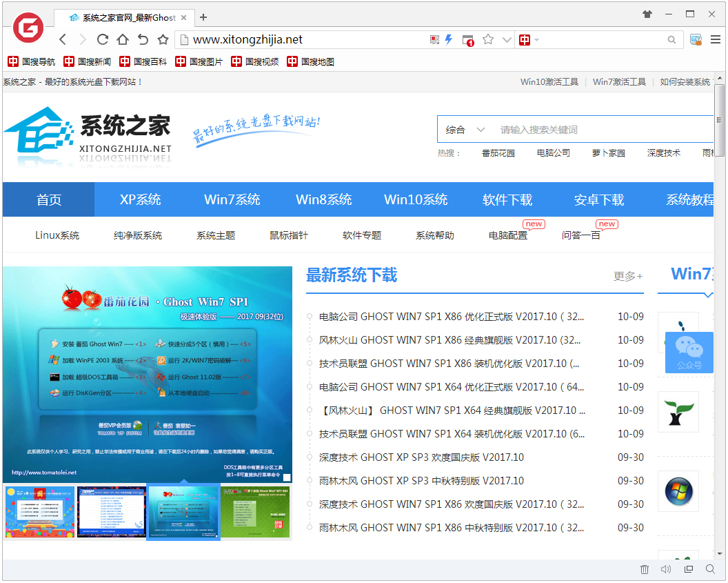
Task: Open address bar dropdown arrow
Action: [x=507, y=40]
